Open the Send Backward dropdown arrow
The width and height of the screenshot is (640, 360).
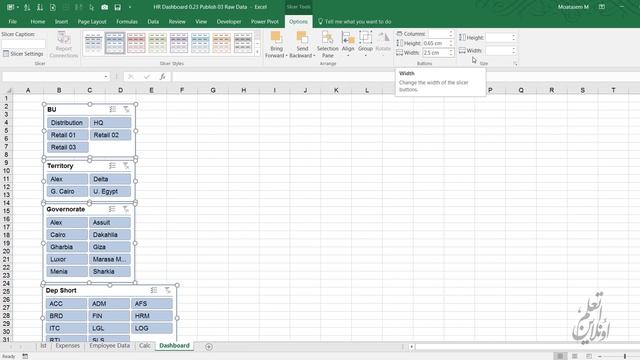pyautogui.click(x=314, y=56)
